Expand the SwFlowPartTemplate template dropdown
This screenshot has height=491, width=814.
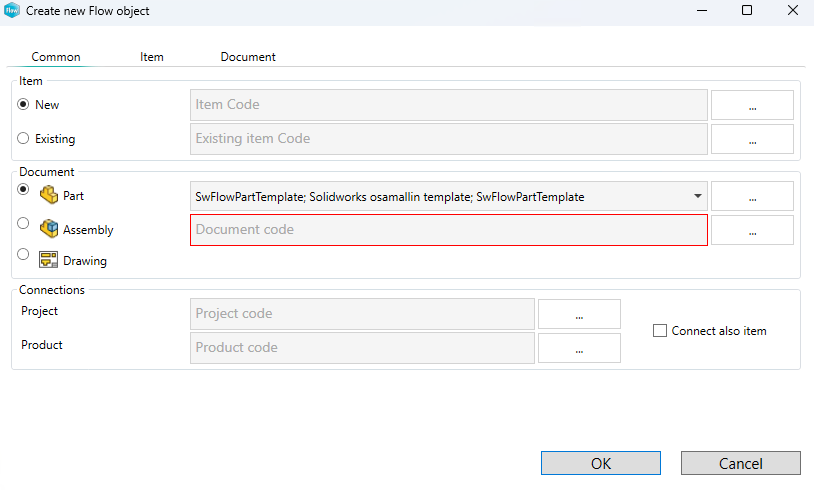click(697, 196)
